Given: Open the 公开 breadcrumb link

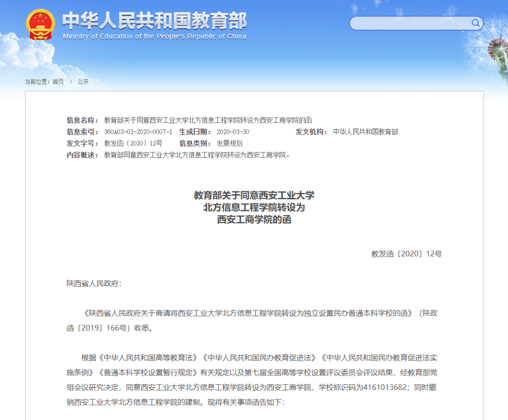Looking at the screenshot, I should (83, 82).
